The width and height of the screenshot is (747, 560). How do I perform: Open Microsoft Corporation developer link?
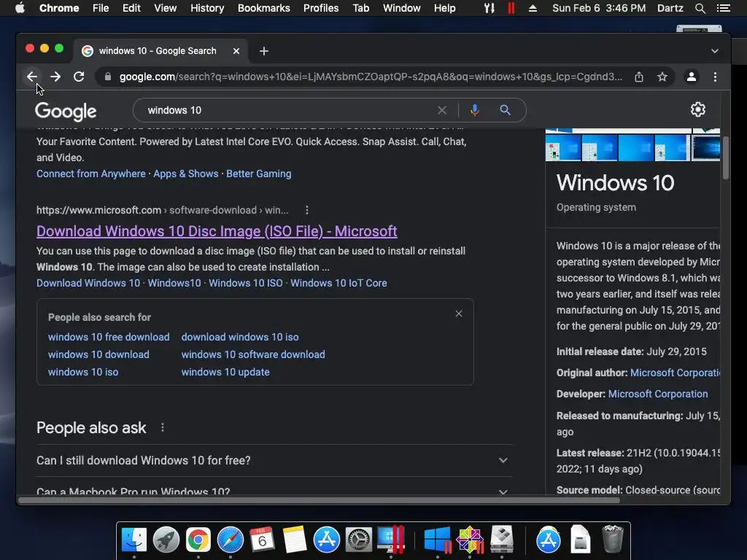click(x=658, y=394)
